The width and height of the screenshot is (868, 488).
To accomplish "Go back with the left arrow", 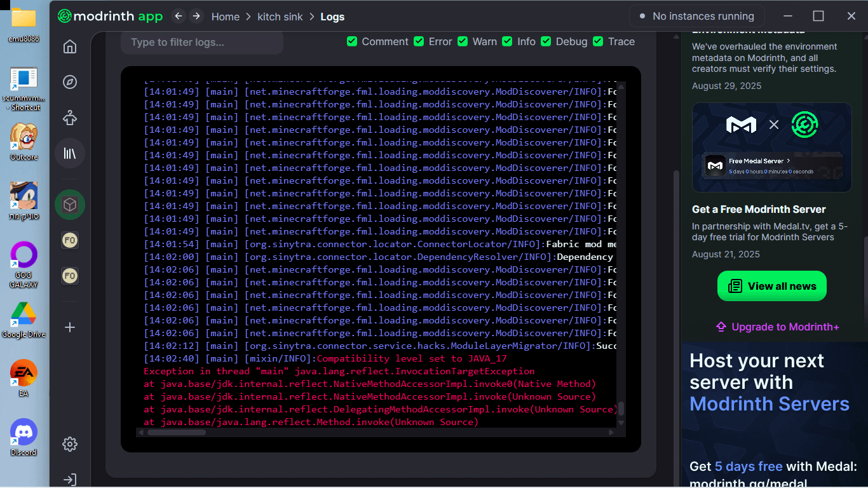I will click(179, 16).
